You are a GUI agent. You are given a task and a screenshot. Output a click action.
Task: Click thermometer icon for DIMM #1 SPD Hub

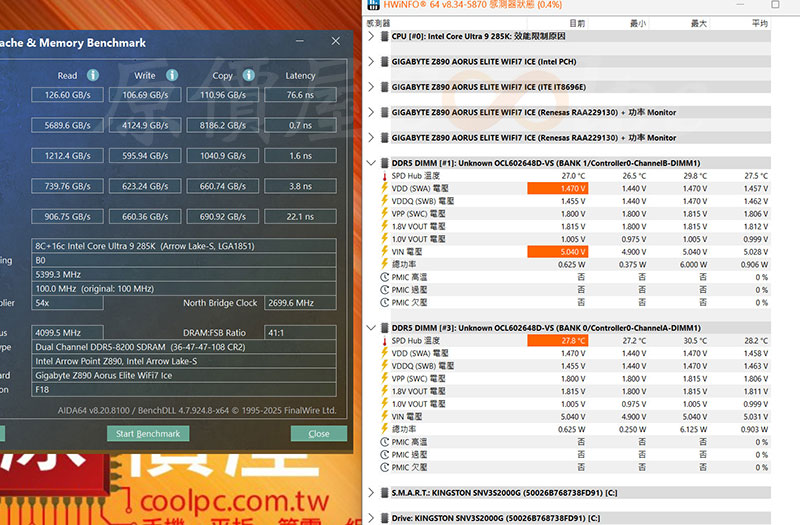[x=385, y=176]
